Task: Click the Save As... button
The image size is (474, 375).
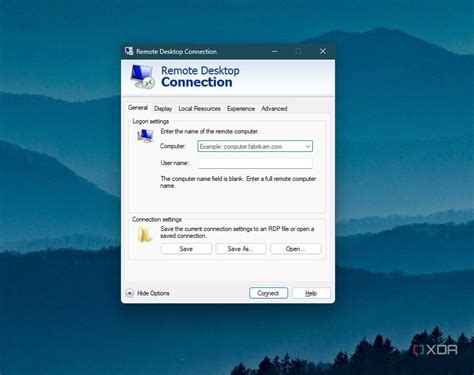Action: pos(241,249)
